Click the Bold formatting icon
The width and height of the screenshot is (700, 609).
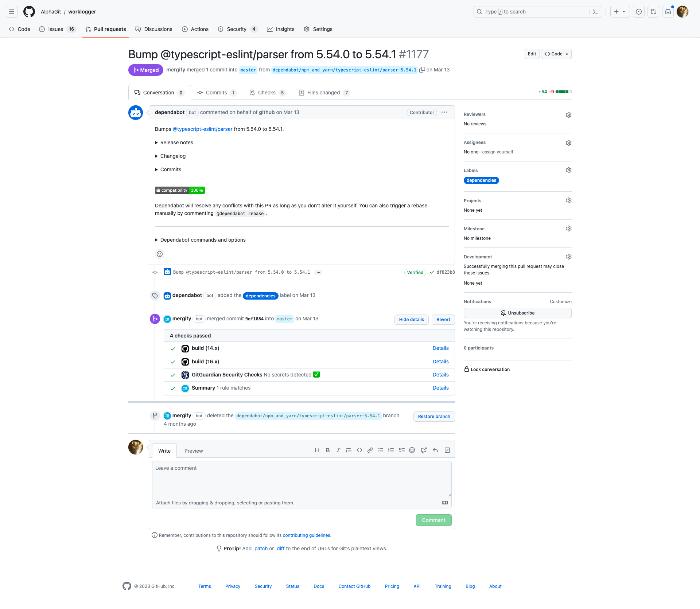pyautogui.click(x=327, y=450)
